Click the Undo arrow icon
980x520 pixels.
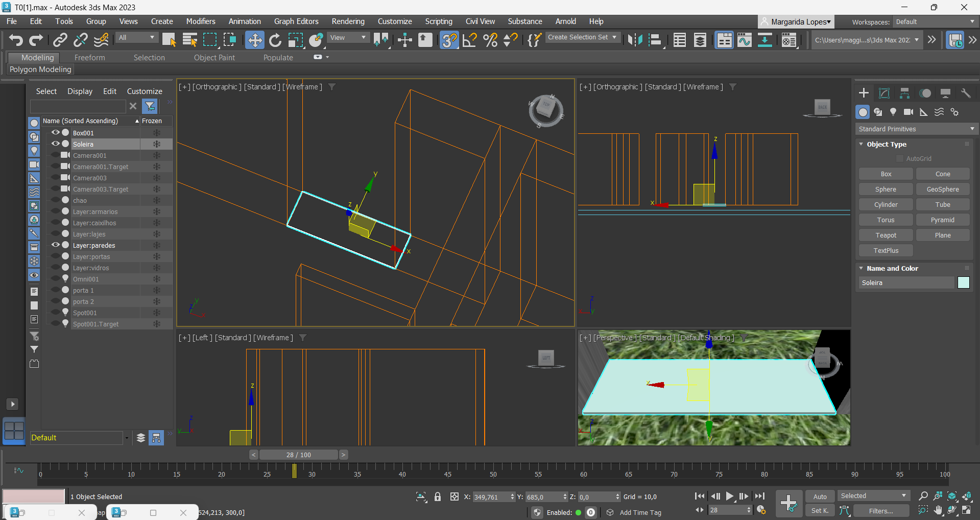tap(16, 40)
